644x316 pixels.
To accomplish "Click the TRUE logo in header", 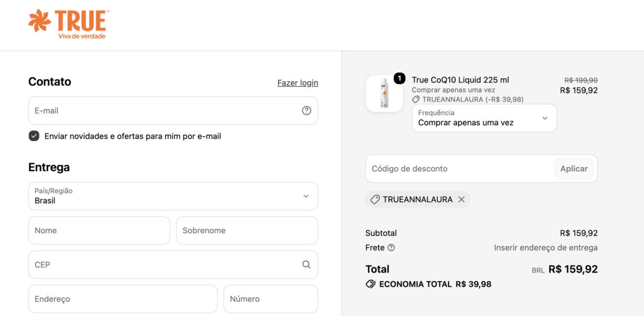I will (68, 24).
